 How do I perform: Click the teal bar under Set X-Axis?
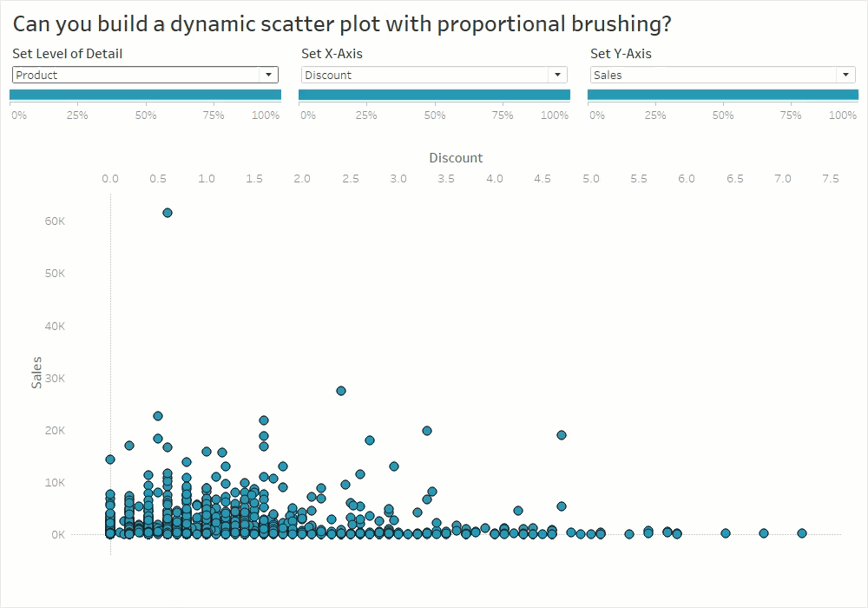pyautogui.click(x=434, y=95)
